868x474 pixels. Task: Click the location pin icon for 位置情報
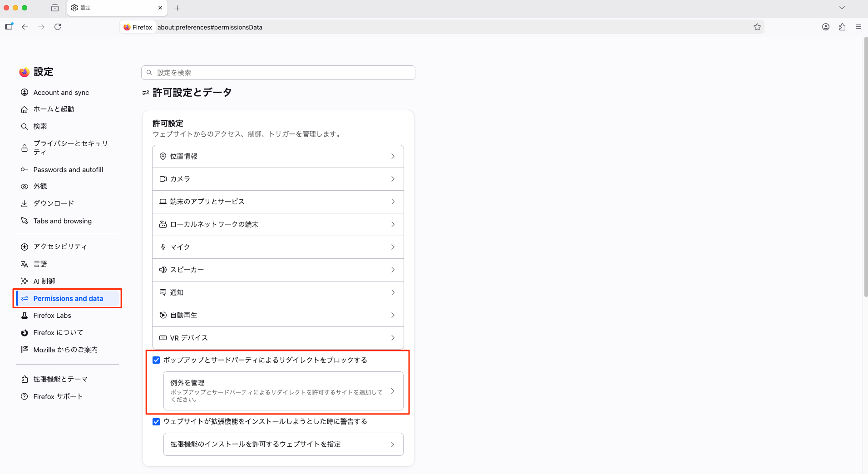(163, 156)
